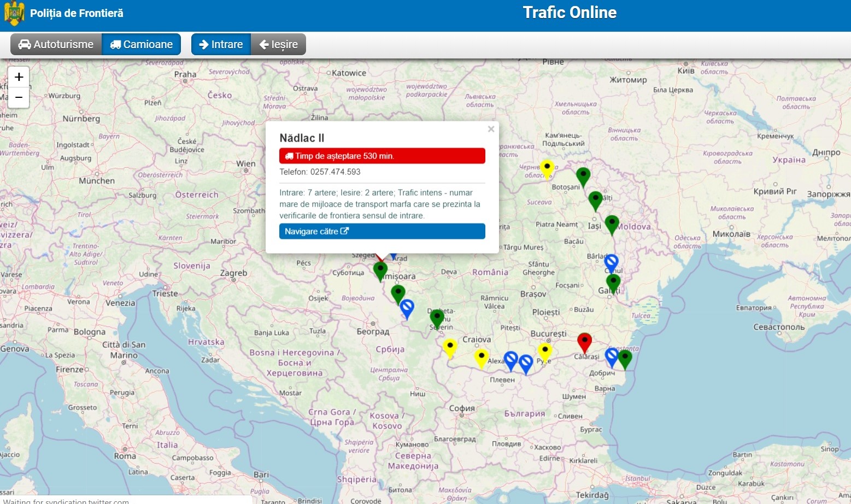Click the yellow marker near Chernivtsi
851x504 pixels.
[x=547, y=168]
